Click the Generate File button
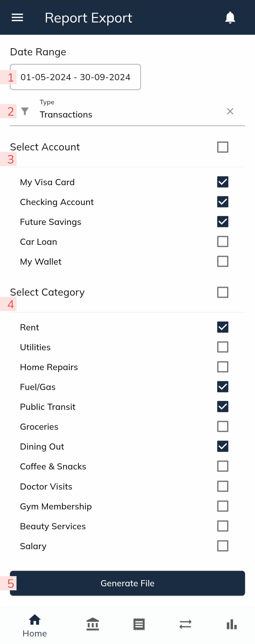255x644 pixels. click(x=127, y=583)
